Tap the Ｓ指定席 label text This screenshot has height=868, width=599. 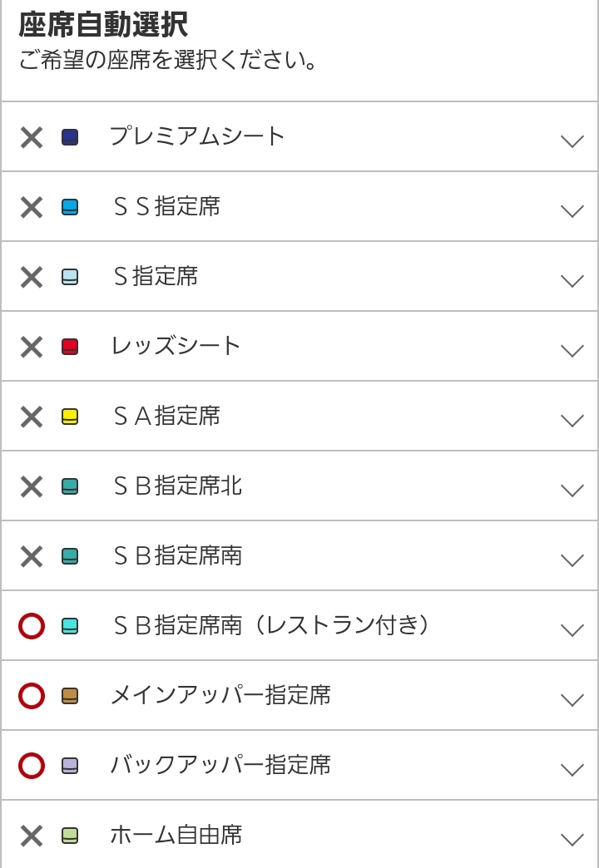click(x=156, y=276)
